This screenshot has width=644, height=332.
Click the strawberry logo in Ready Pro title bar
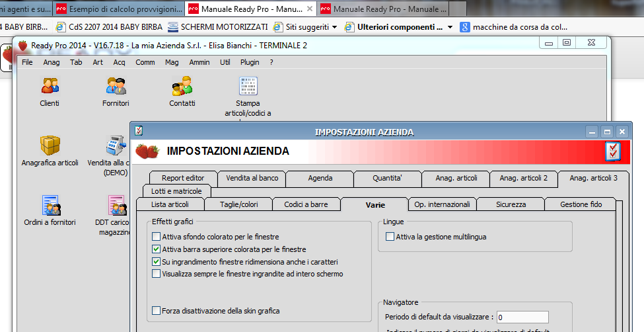click(x=22, y=45)
